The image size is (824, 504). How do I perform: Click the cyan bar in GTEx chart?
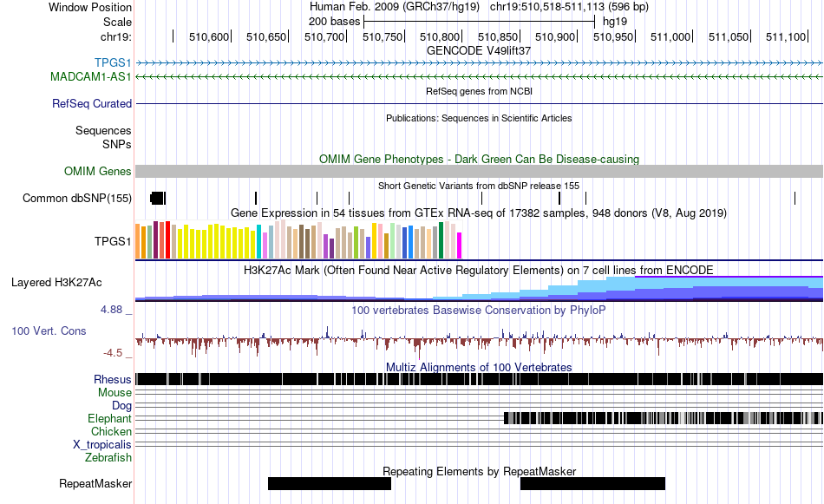(259, 242)
